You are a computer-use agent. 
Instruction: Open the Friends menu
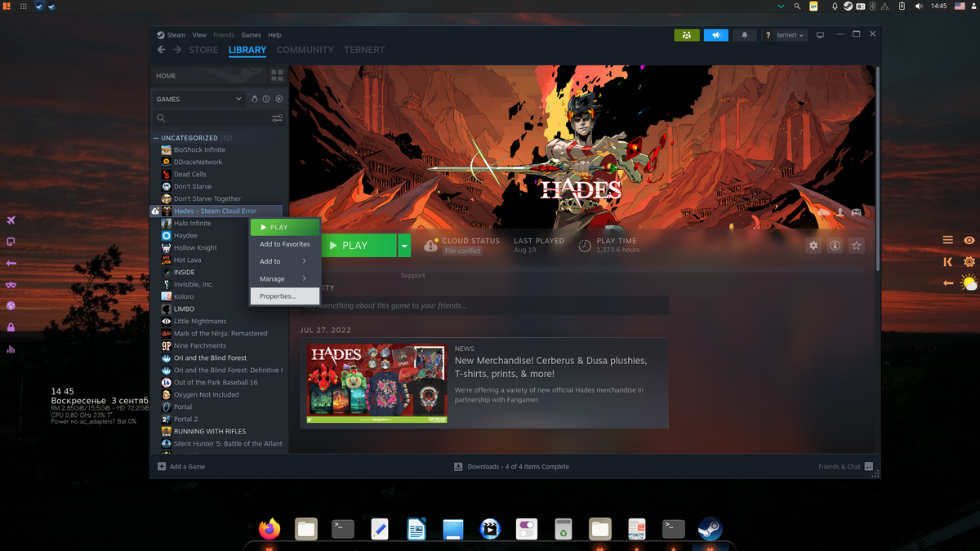[x=224, y=35]
